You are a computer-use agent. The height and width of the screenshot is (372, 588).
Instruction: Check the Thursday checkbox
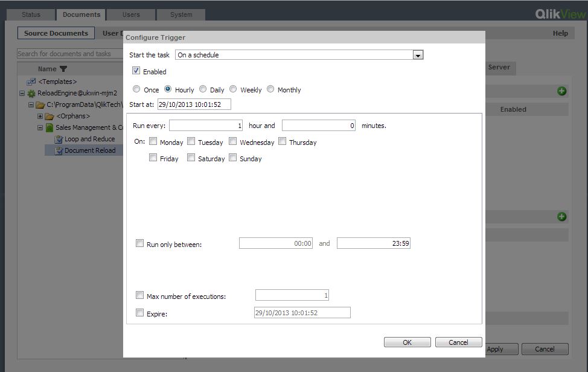coord(282,141)
